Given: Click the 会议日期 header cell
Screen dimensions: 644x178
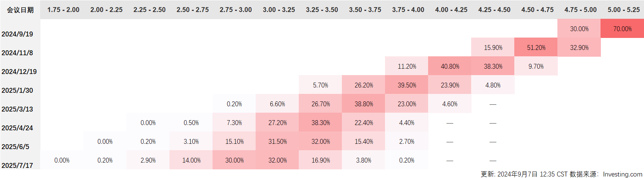Looking at the screenshot, I should point(20,10).
